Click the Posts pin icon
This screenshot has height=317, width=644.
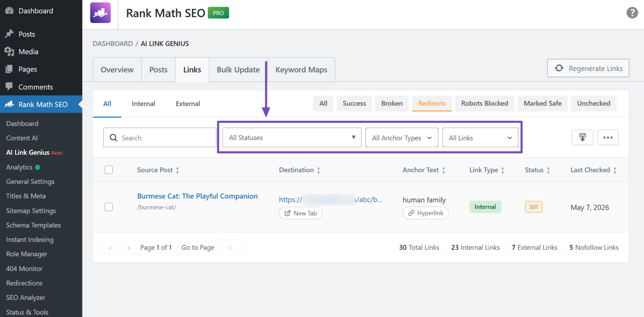coord(9,34)
